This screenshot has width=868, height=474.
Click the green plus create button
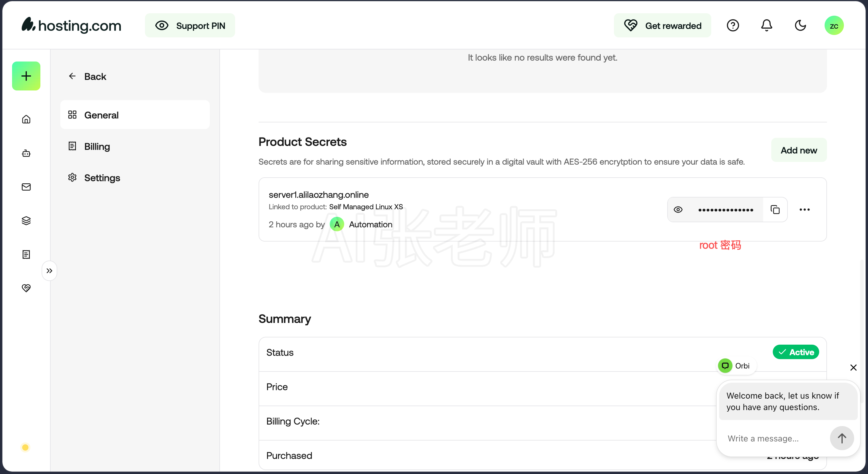click(x=26, y=76)
